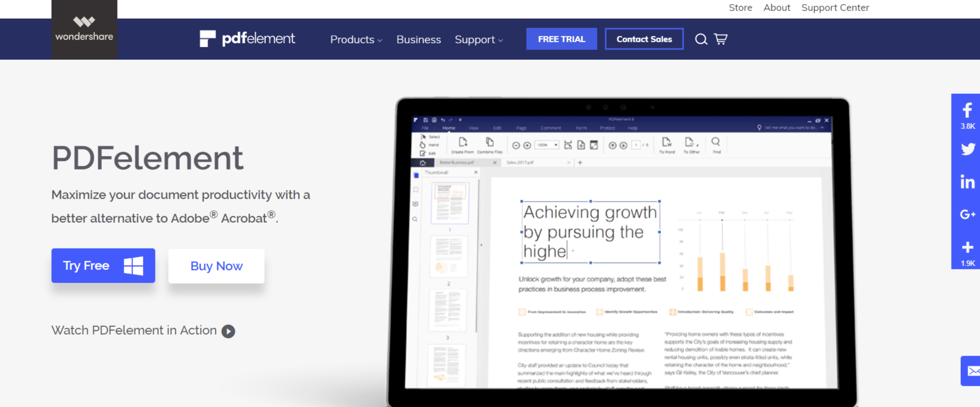Go to the Store link
This screenshot has height=407, width=980.
[740, 8]
